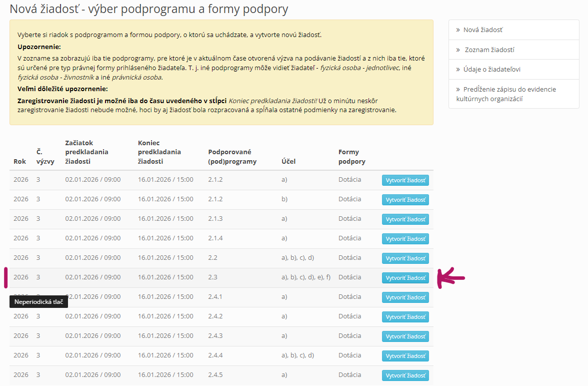Create application for subprogram 2.2
The image size is (588, 386).
(x=405, y=258)
